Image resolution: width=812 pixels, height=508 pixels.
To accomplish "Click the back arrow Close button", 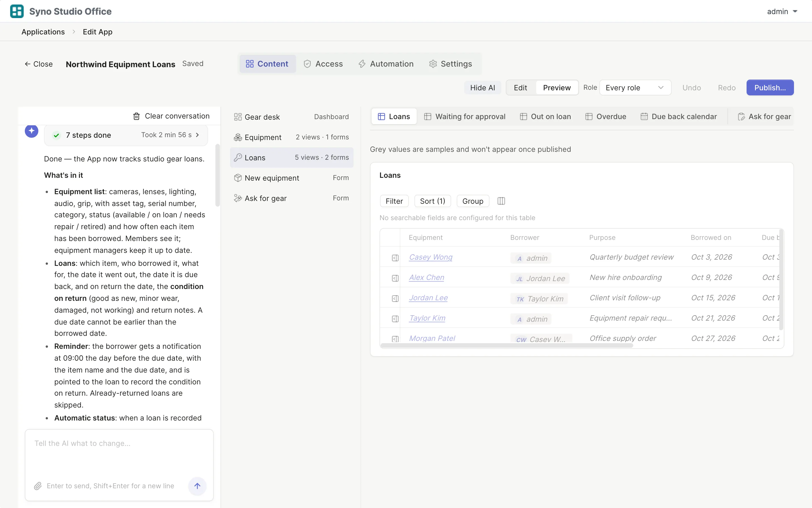I will 39,64.
